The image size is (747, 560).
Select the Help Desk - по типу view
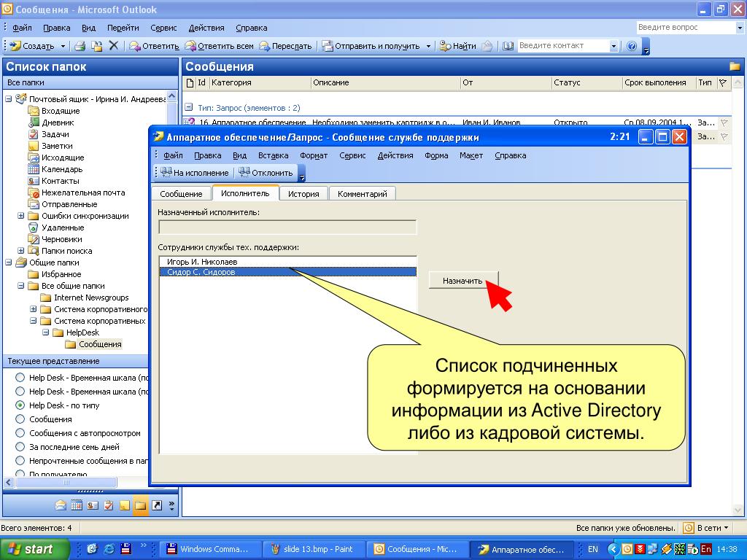coord(20,405)
